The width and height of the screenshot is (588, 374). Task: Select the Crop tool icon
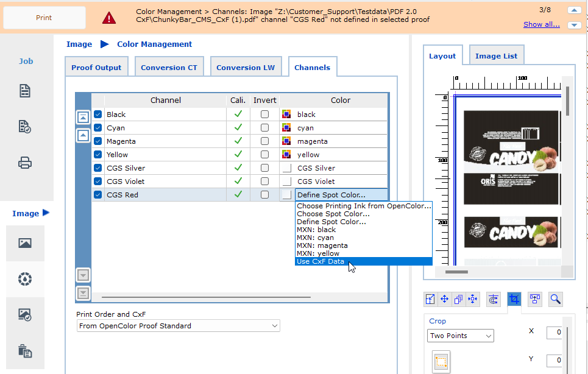(x=514, y=299)
